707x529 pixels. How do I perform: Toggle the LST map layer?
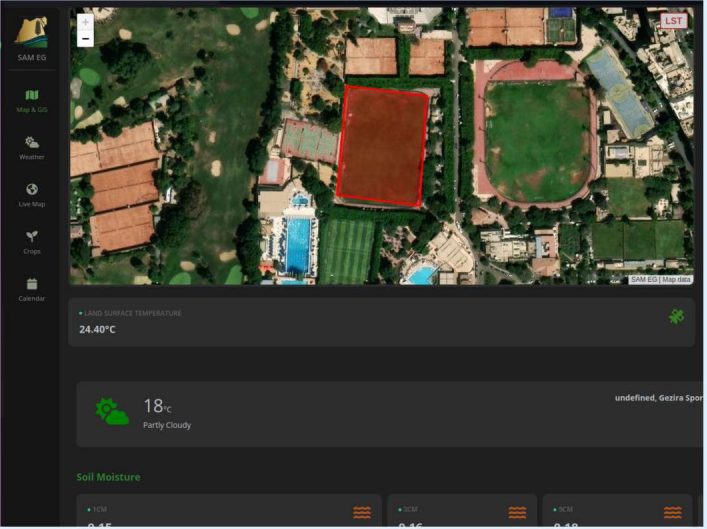point(673,21)
